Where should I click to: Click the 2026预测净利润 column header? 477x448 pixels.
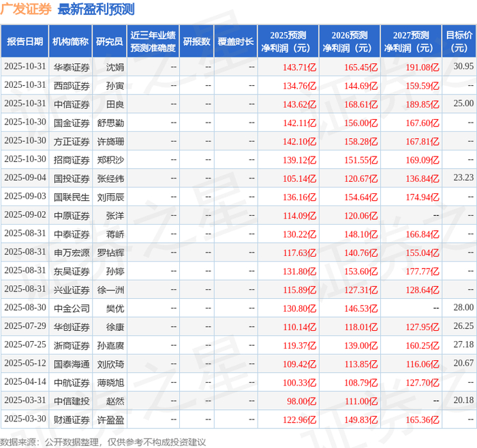click(349, 42)
